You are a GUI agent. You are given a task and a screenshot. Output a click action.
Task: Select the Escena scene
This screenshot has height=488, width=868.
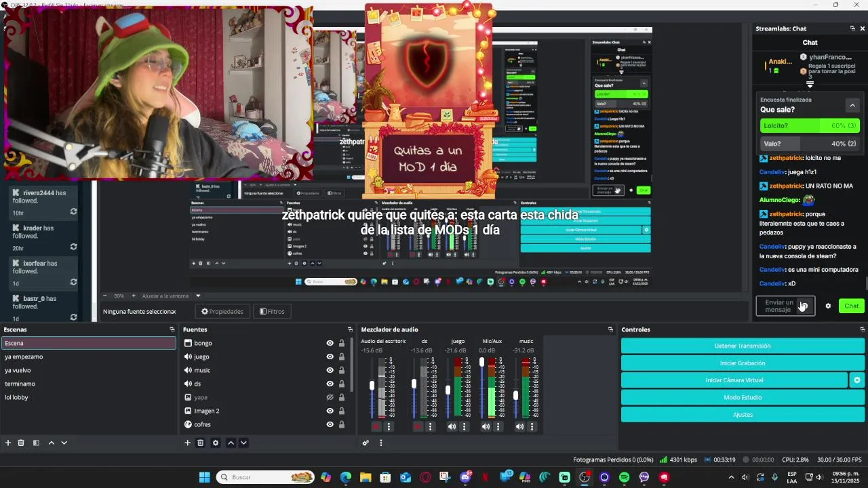pyautogui.click(x=88, y=343)
